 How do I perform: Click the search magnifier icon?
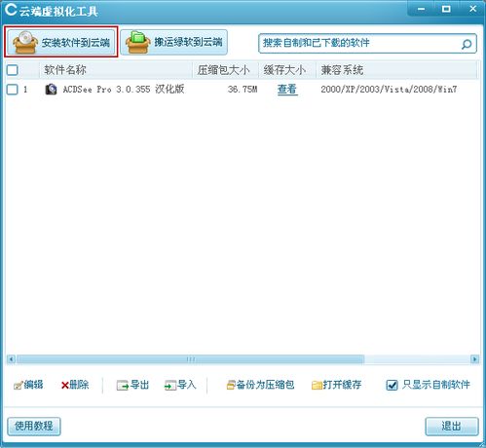click(467, 44)
